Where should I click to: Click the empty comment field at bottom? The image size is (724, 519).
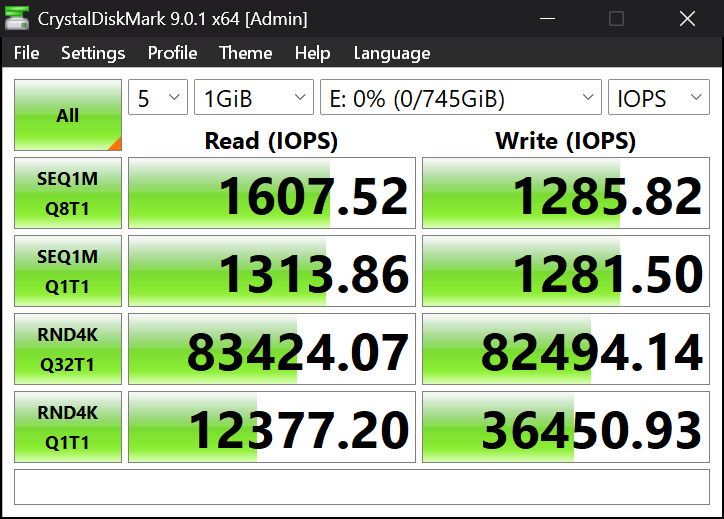point(362,487)
